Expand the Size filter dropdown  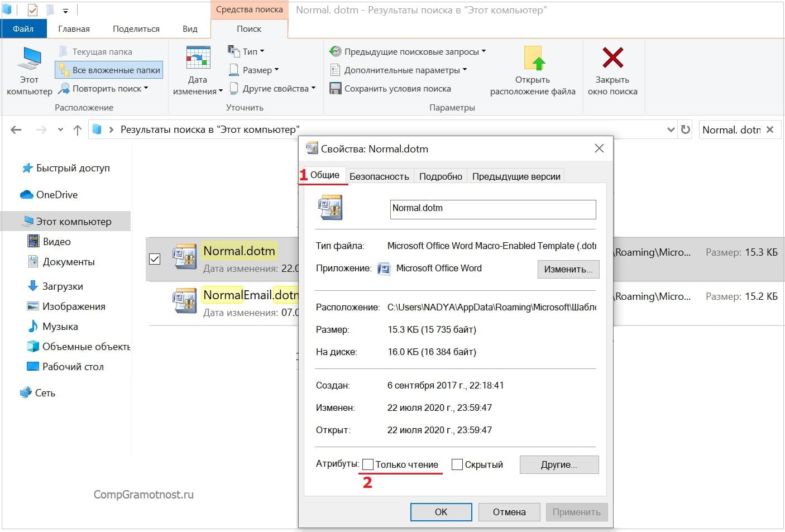click(253, 70)
